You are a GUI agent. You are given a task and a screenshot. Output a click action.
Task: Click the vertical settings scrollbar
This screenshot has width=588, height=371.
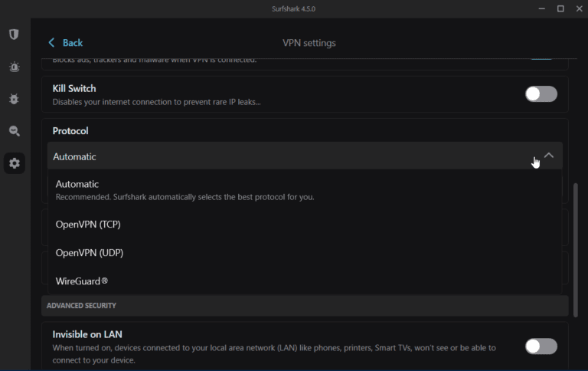point(575,230)
